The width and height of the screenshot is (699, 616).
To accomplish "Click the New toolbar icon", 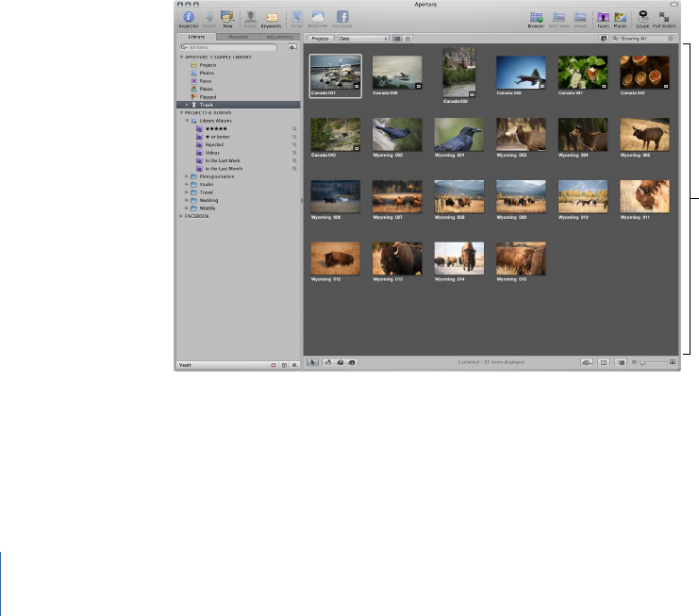I will point(227,19).
